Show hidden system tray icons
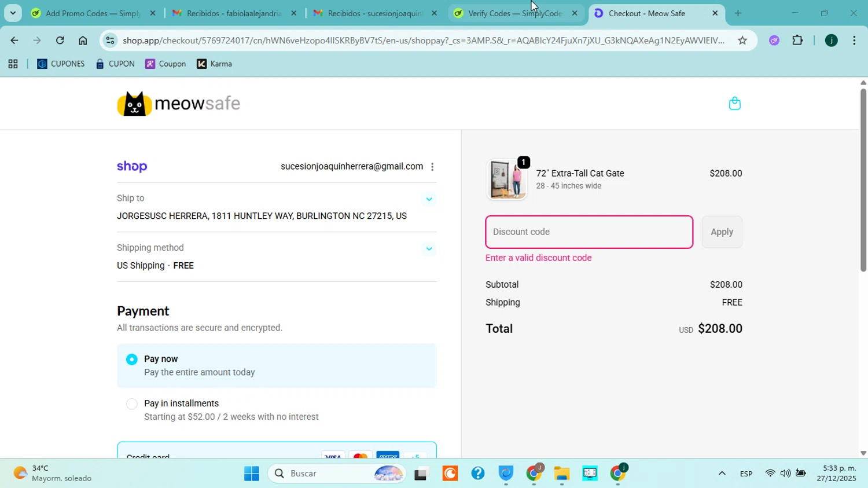This screenshot has width=868, height=488. coord(722,474)
